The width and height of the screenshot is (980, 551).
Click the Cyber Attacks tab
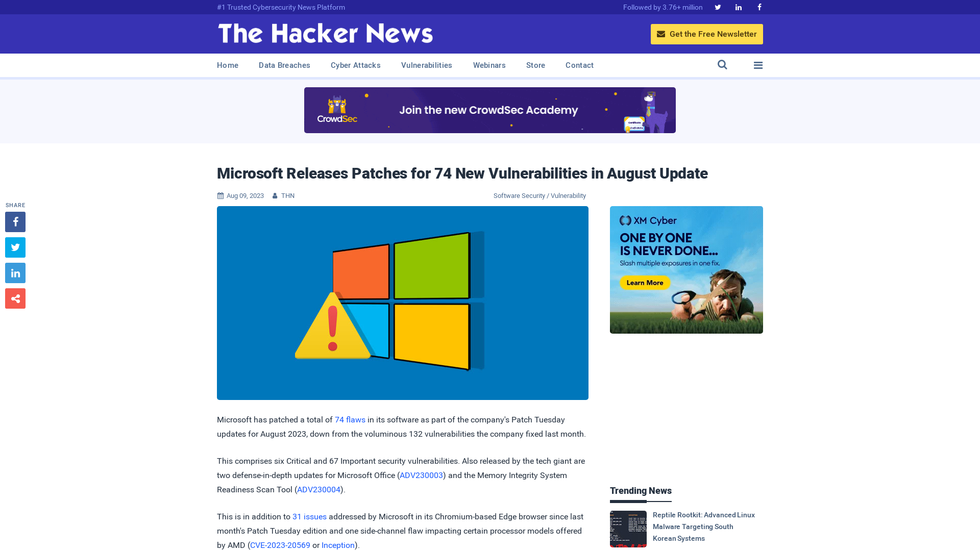(355, 65)
